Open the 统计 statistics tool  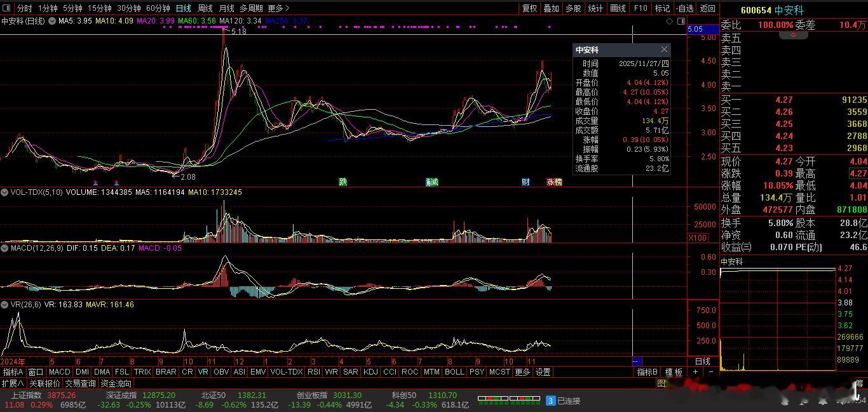595,8
